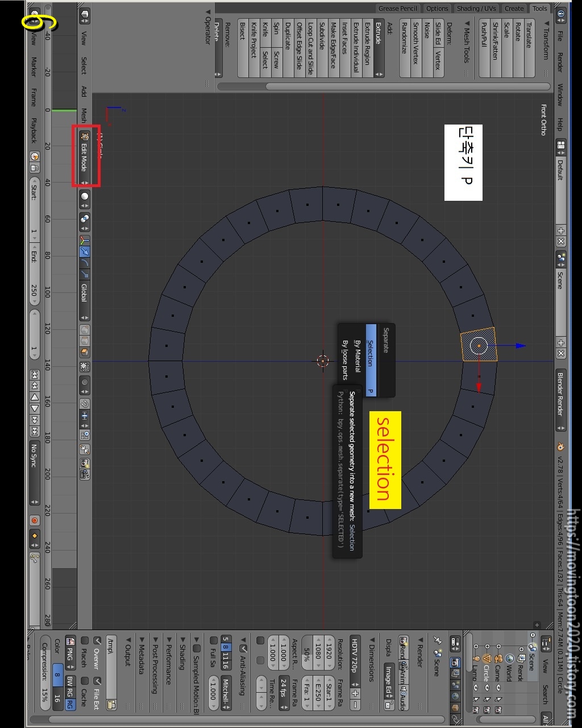Enable rotate manipulator arc icon
Viewport: 582px width, 728px height.
(x=85, y=263)
